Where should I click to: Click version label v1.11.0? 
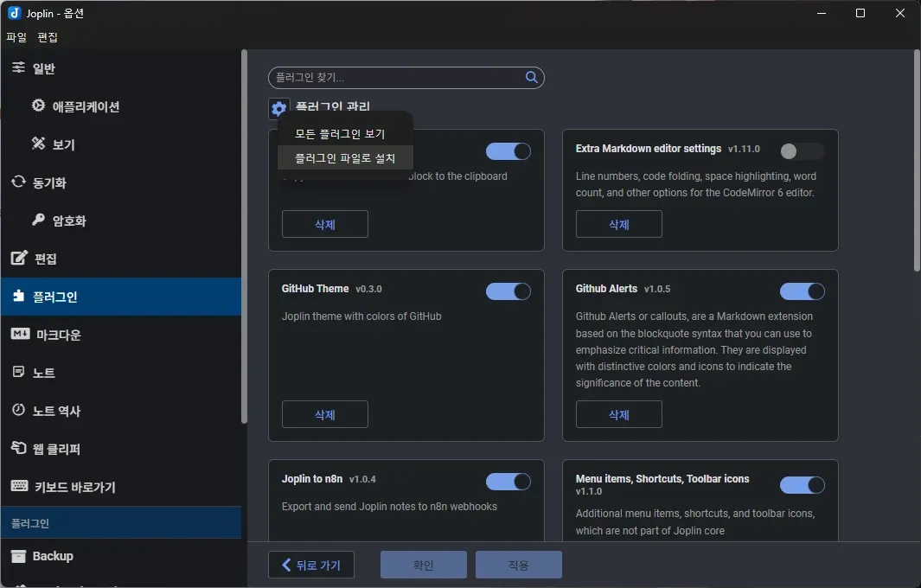coord(744,150)
